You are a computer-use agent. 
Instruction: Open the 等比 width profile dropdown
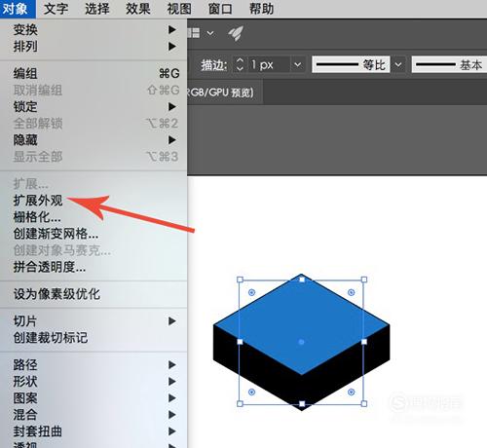[398, 64]
